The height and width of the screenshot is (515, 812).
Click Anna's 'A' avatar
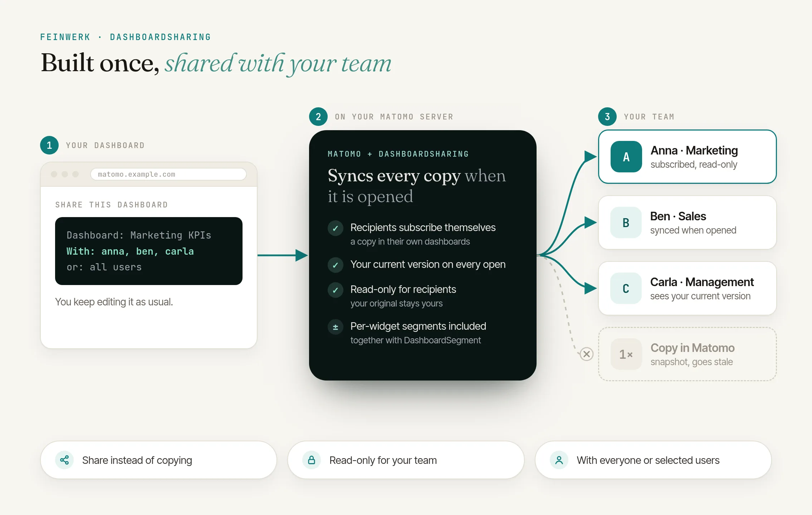pyautogui.click(x=626, y=157)
